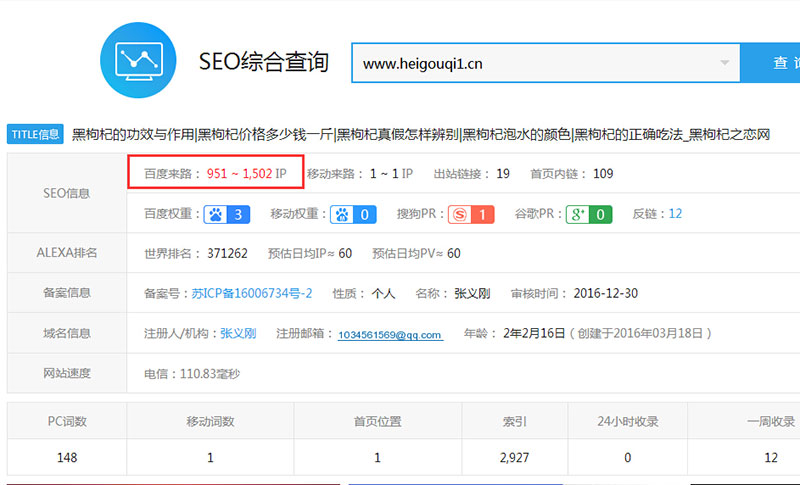
Task: Open the 张义刚 registrant link
Action: [238, 334]
